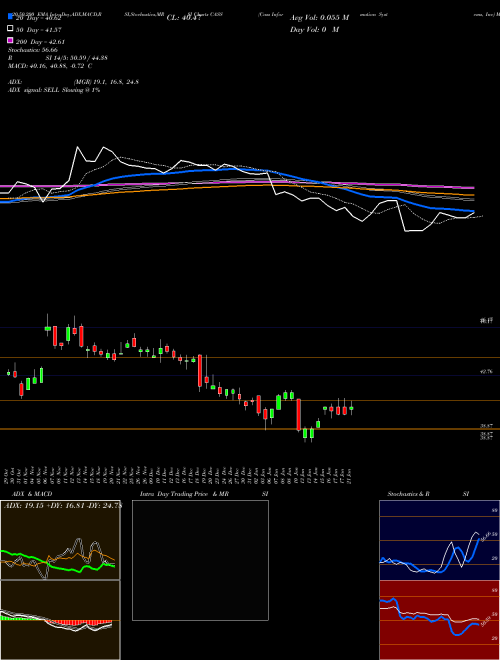
Task: Open the ADX indicator chart panel
Action: click(x=60, y=540)
